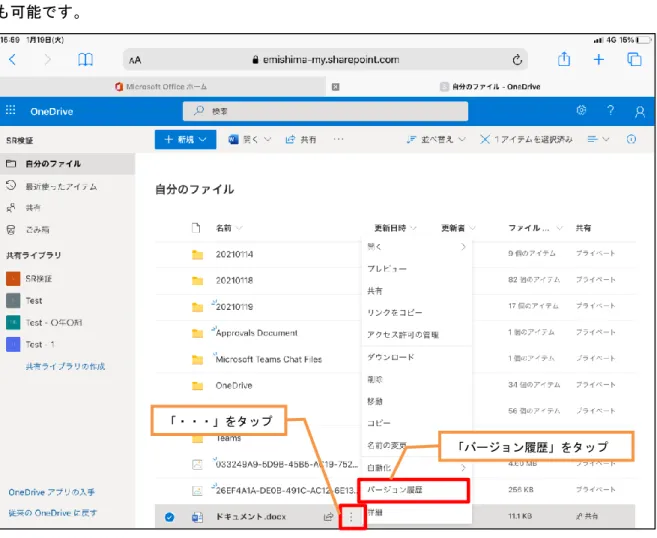Select the 自分のファイル - OneDrive tab
Viewport: 657px width, 538px height.
click(x=490, y=87)
